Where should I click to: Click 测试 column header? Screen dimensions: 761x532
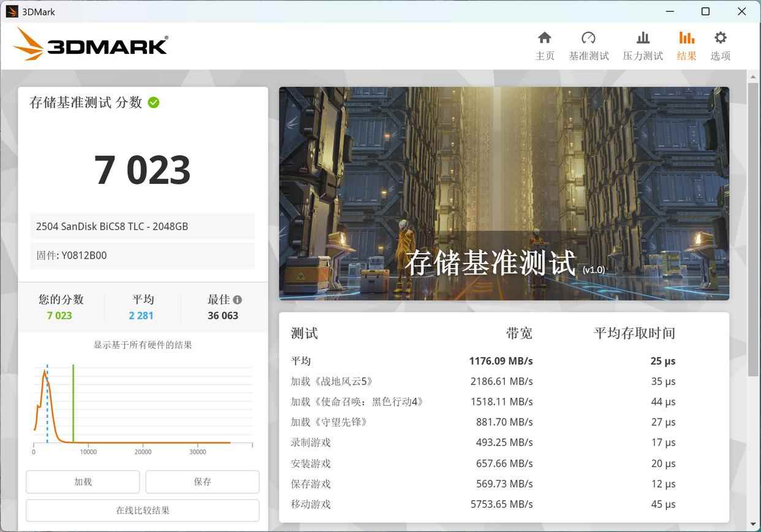click(304, 333)
